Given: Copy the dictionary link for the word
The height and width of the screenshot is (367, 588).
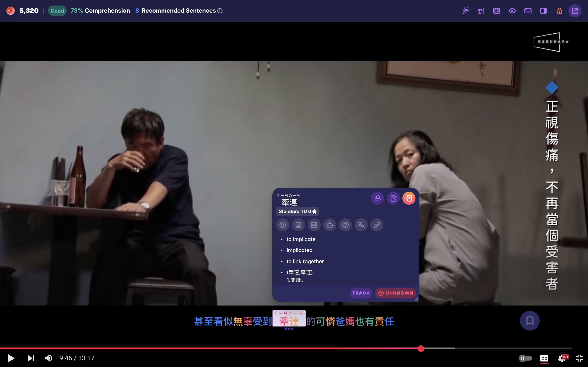Looking at the screenshot, I should pyautogui.click(x=377, y=225).
